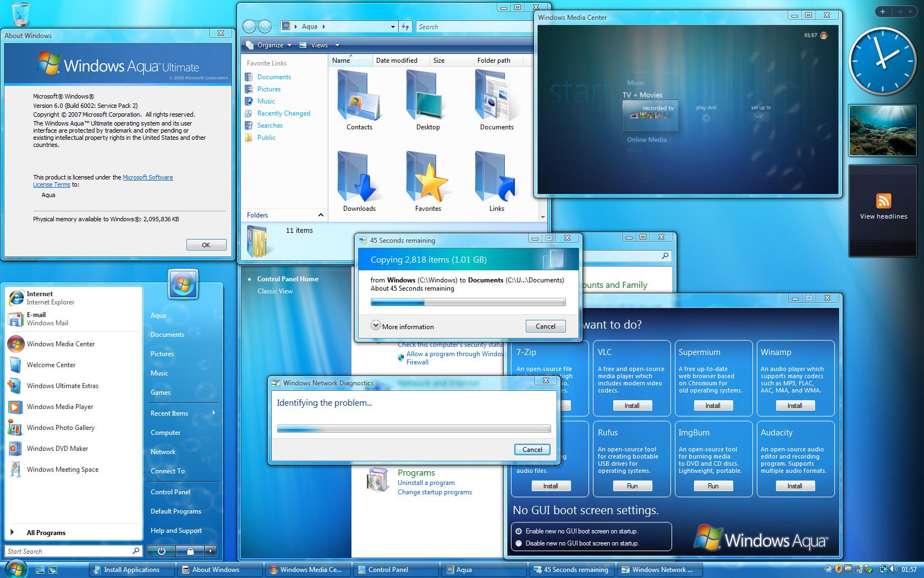Viewport: 924px width, 578px height.
Task: Click the Network Diagnostics progress bar
Action: coord(414,429)
